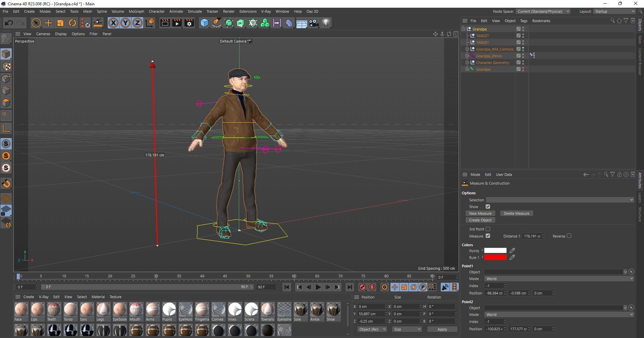Screen dimensions: 644x338
Task: Select the Move tool
Action: point(48,23)
